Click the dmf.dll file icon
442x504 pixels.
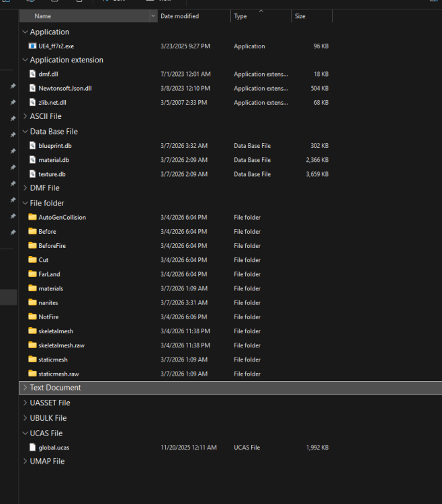[x=32, y=74]
